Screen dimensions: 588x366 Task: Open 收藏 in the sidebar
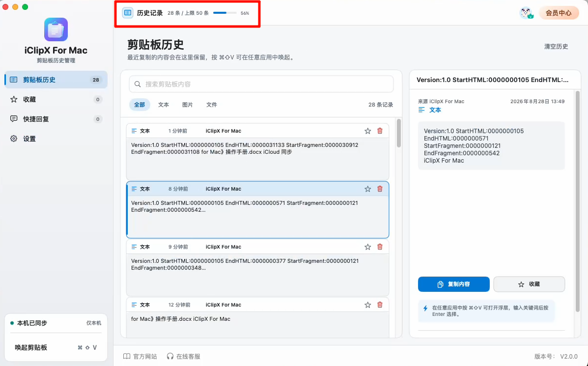point(56,99)
